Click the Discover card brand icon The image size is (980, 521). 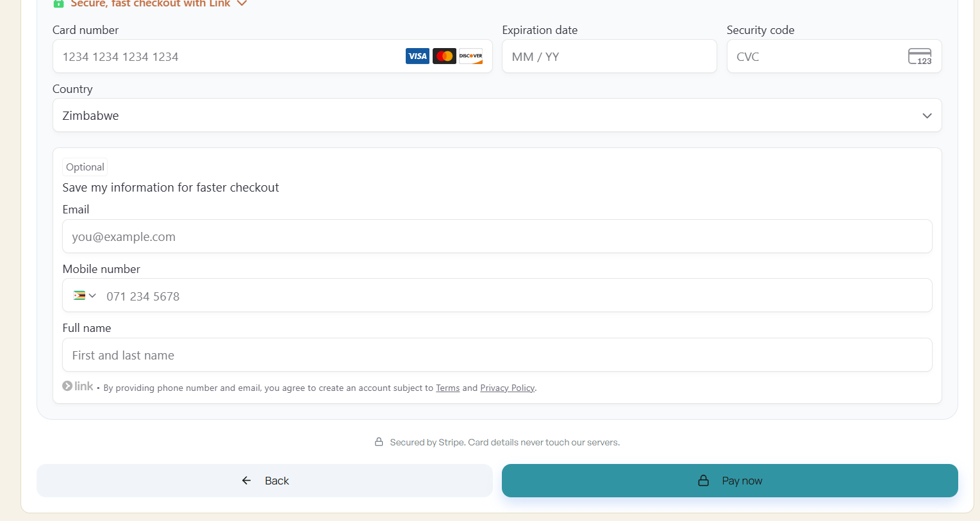(x=470, y=56)
